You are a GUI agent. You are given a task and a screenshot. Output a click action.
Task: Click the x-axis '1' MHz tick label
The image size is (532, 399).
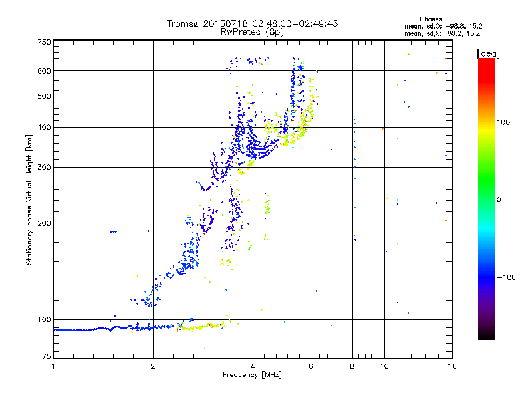(53, 366)
